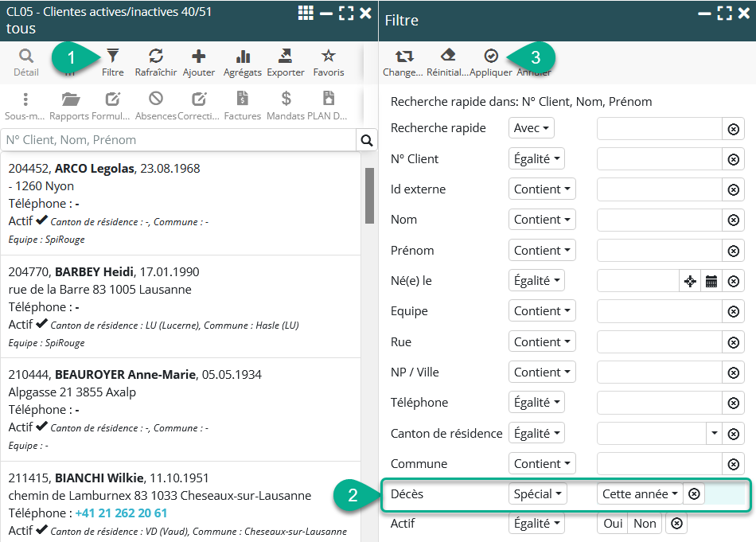Select Oui for Actif filter

[613, 524]
